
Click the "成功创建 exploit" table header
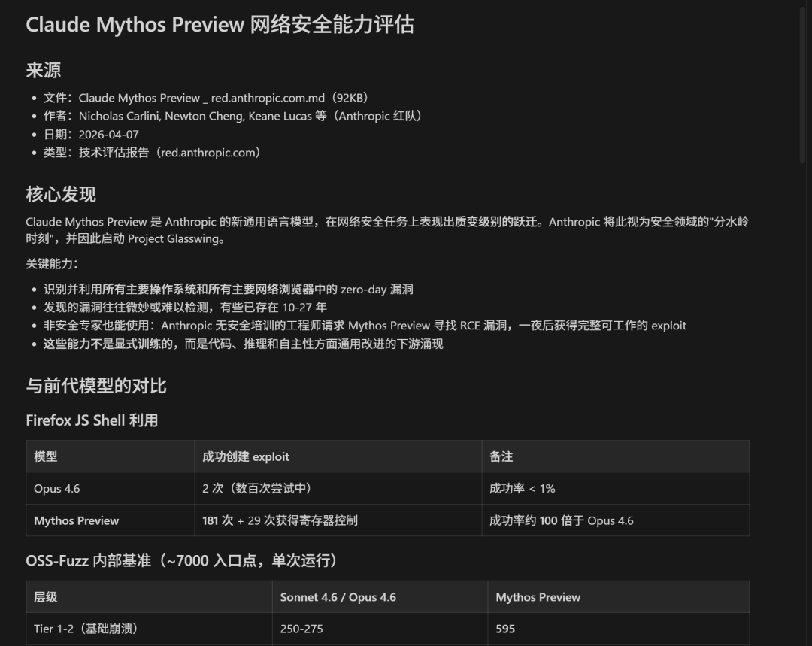338,456
